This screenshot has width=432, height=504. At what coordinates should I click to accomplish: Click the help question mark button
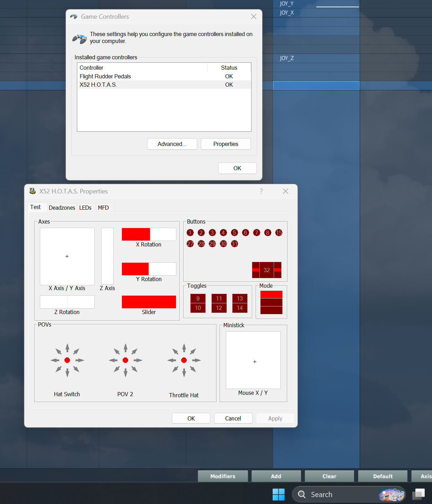tap(261, 191)
